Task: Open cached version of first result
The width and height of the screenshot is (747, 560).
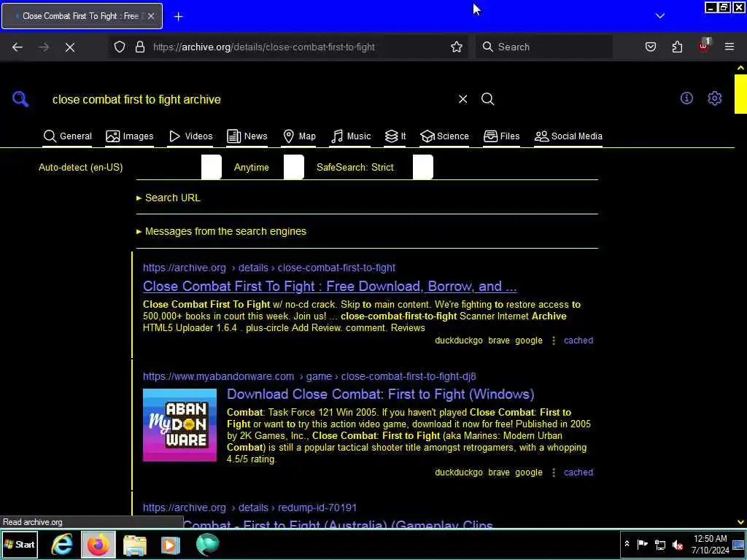Action: click(x=578, y=341)
